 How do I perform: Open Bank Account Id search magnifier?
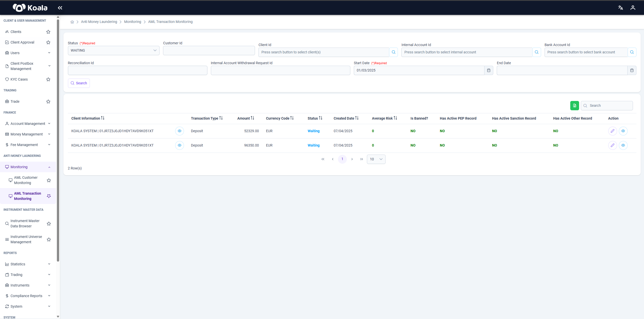coord(632,52)
